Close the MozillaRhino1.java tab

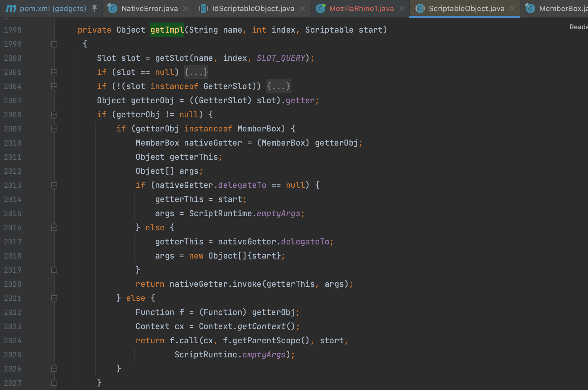[402, 8]
